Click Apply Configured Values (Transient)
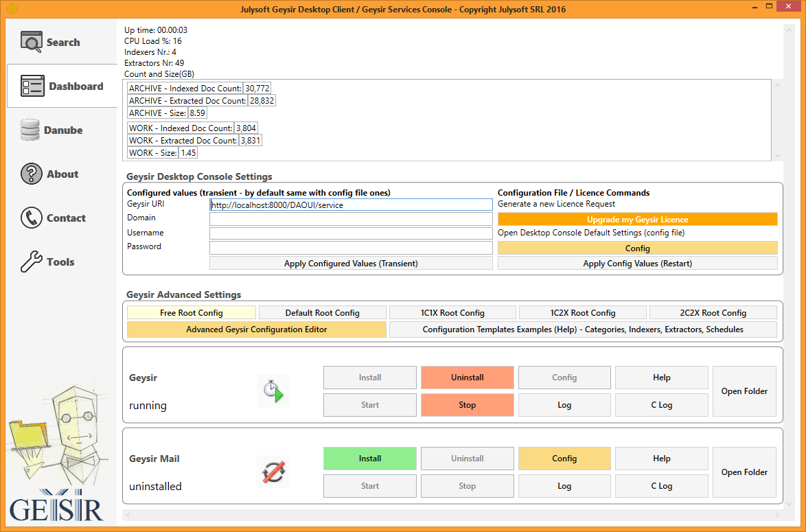 pyautogui.click(x=351, y=263)
